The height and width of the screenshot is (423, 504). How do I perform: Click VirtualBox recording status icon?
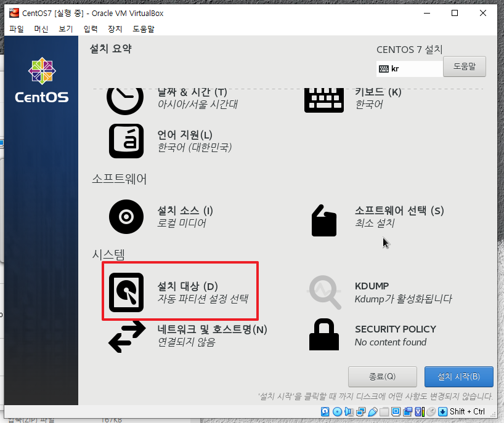[407, 412]
